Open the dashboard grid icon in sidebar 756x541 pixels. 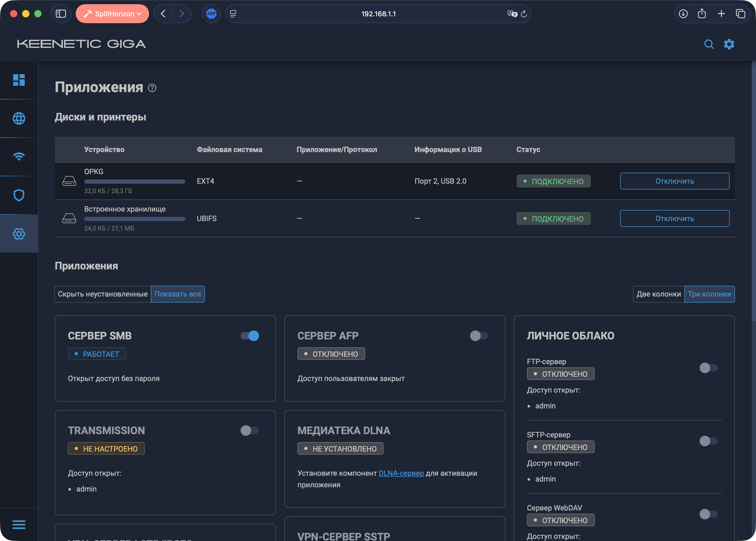point(19,80)
